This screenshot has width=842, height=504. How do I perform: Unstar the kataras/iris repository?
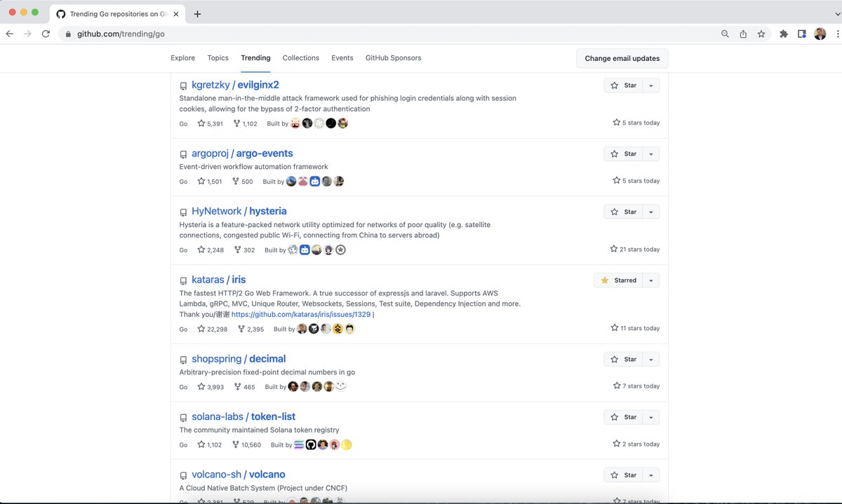[x=618, y=280]
